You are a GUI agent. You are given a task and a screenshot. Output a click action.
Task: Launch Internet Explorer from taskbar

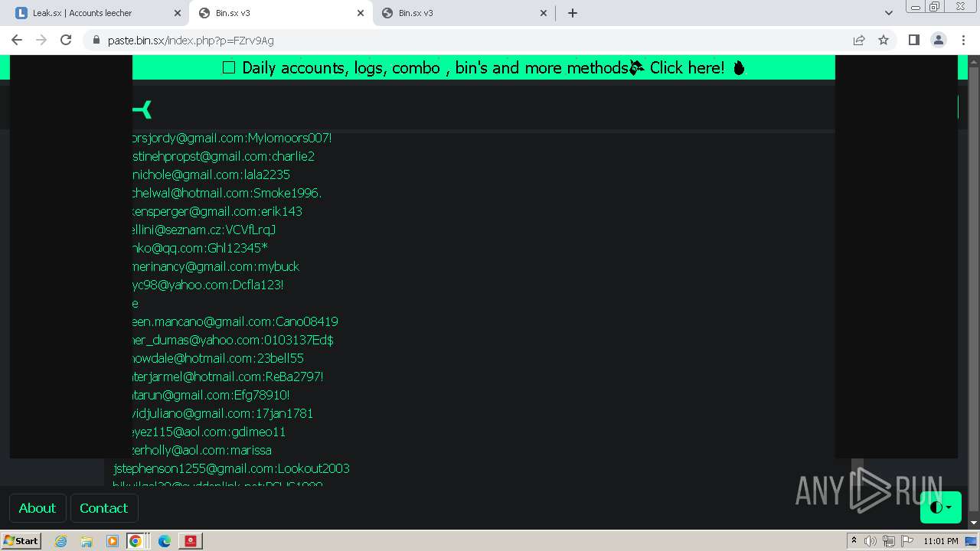pyautogui.click(x=60, y=541)
